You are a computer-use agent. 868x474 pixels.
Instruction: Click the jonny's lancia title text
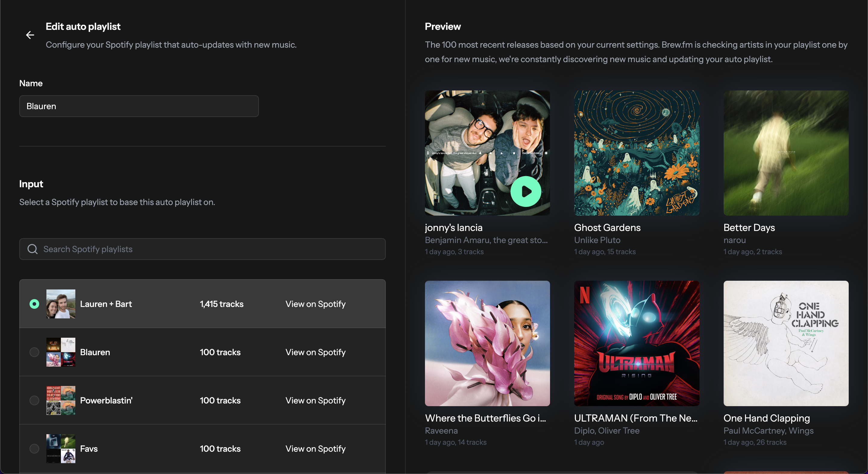[454, 228]
